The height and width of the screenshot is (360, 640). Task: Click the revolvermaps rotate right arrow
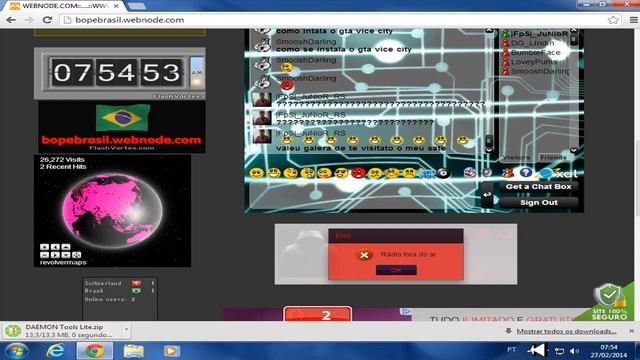click(55, 255)
